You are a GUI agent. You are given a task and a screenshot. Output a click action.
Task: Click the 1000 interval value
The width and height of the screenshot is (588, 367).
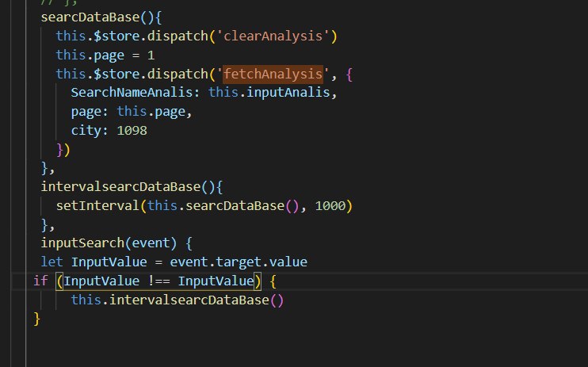click(x=330, y=205)
